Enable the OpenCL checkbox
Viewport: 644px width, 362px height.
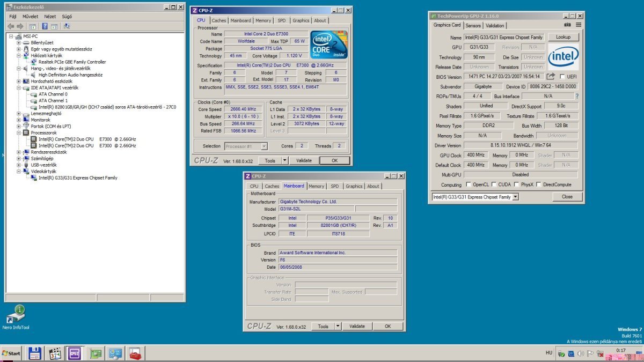(468, 184)
